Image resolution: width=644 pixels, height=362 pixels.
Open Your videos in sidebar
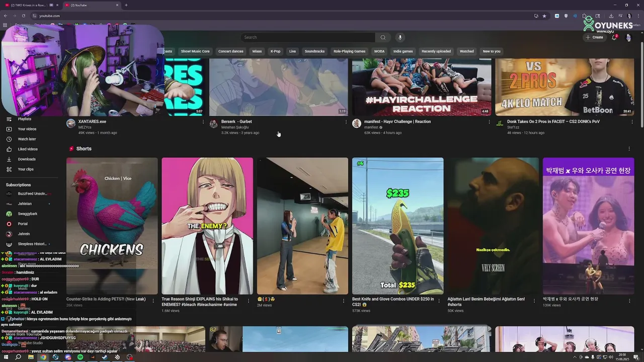click(x=27, y=129)
